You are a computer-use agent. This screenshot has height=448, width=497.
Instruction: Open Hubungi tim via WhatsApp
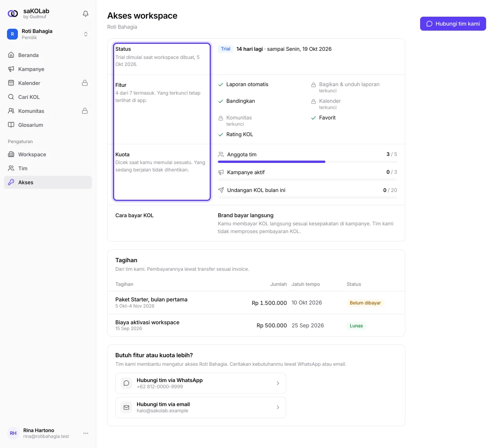point(201,383)
